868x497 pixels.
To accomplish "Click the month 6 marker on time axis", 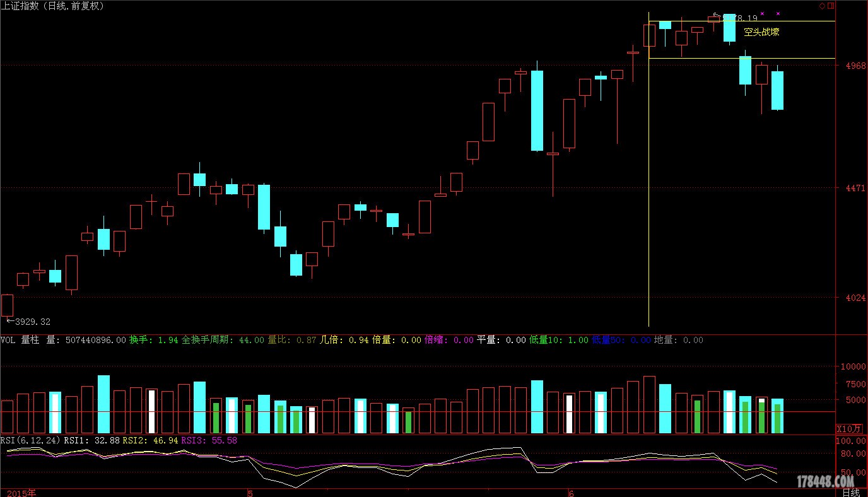I will pos(571,493).
